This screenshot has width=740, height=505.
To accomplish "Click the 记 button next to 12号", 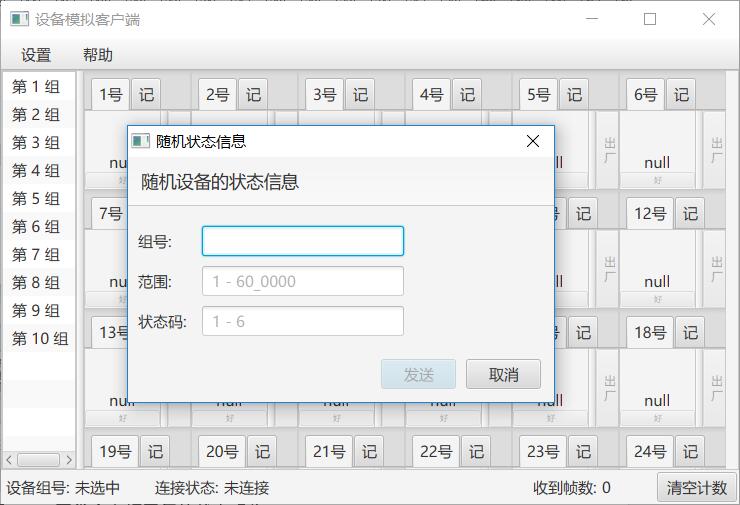I will (x=690, y=213).
